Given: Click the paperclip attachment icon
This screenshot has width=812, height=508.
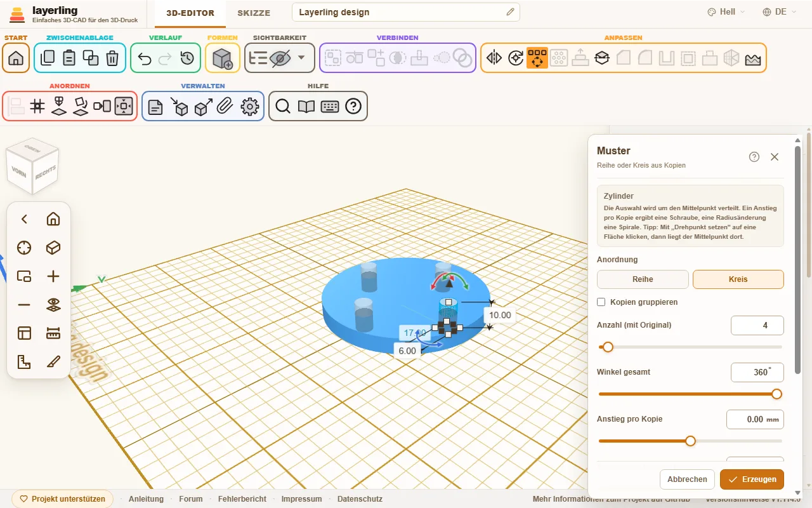Looking at the screenshot, I should tap(224, 106).
